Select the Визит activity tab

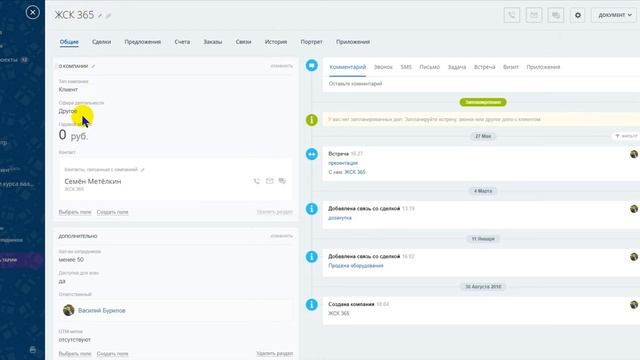[511, 67]
